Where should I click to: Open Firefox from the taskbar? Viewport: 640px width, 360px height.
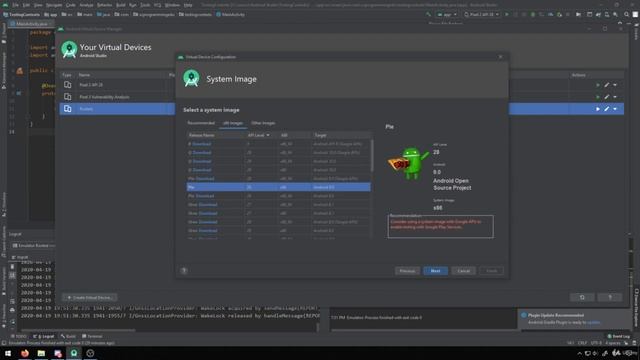[25, 353]
